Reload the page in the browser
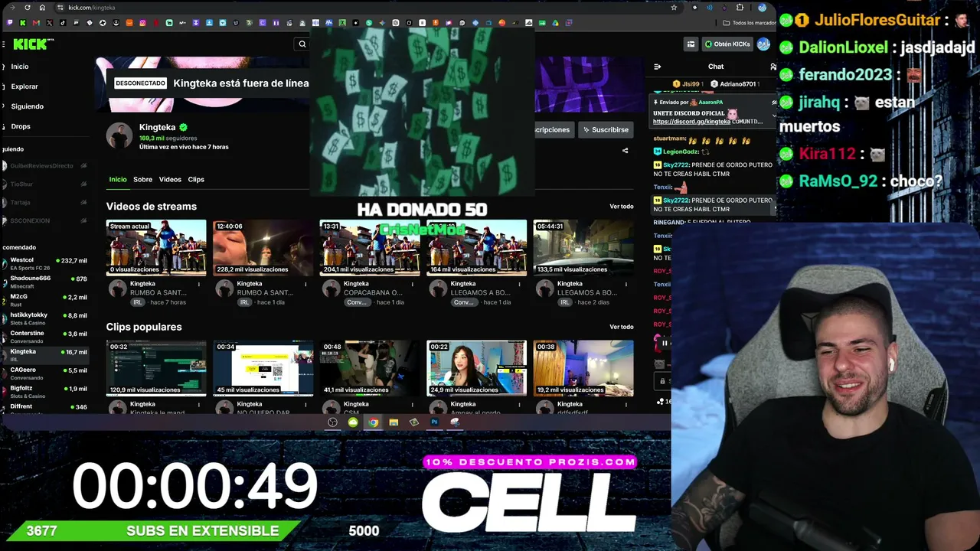Image resolution: width=980 pixels, height=551 pixels. point(28,8)
